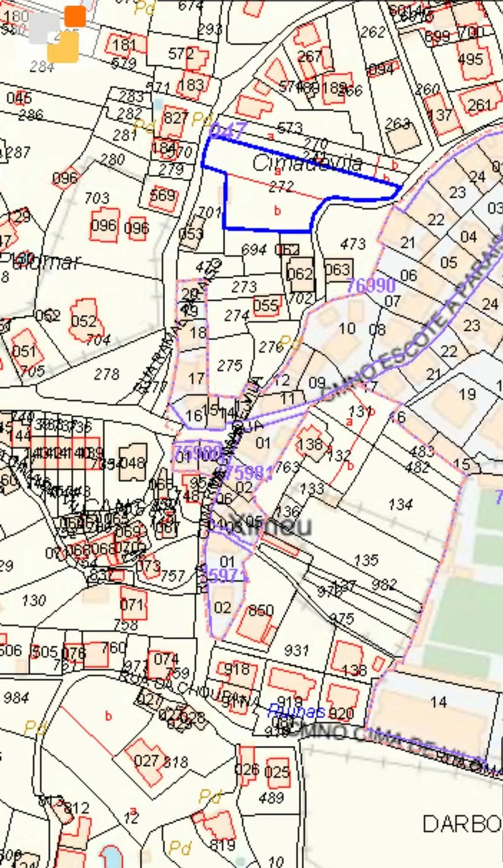Click the orange square logo at top-left
Image resolution: width=503 pixels, height=868 pixels.
[75, 17]
